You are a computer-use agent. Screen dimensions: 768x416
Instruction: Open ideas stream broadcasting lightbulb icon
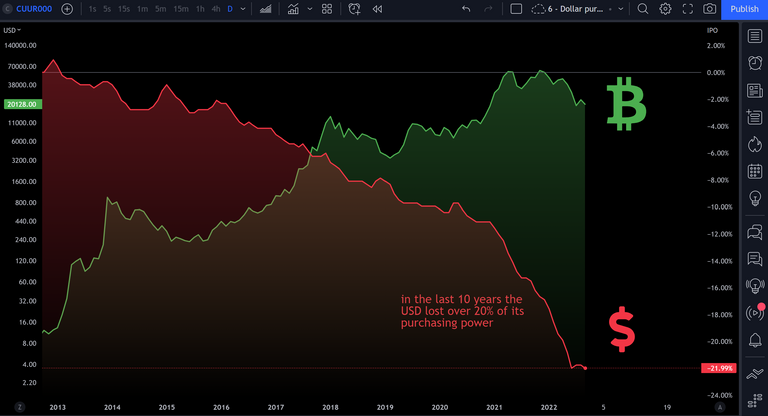(755, 285)
